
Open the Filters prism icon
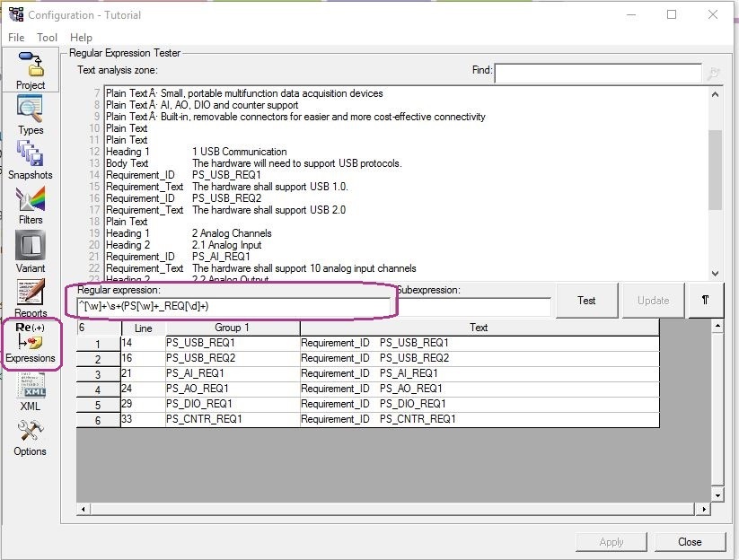point(31,199)
